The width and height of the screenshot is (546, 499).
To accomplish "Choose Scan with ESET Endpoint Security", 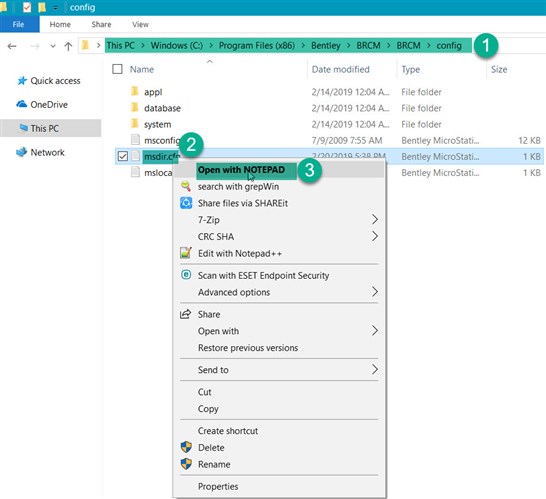I will (x=263, y=276).
